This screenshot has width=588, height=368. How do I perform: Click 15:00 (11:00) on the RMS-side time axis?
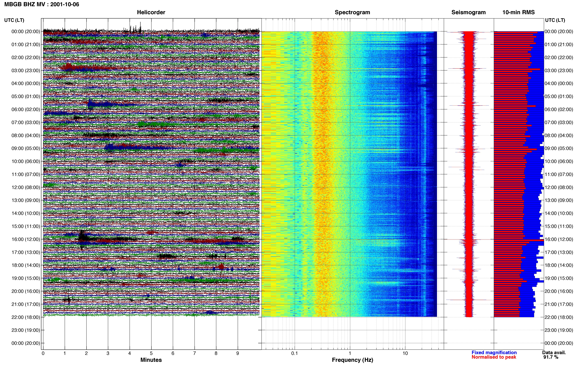coord(559,226)
